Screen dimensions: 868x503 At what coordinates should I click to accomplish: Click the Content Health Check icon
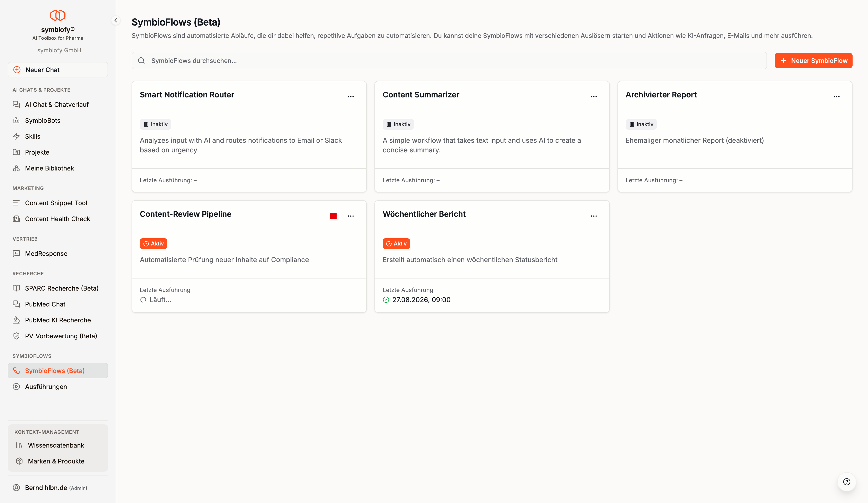tap(16, 219)
